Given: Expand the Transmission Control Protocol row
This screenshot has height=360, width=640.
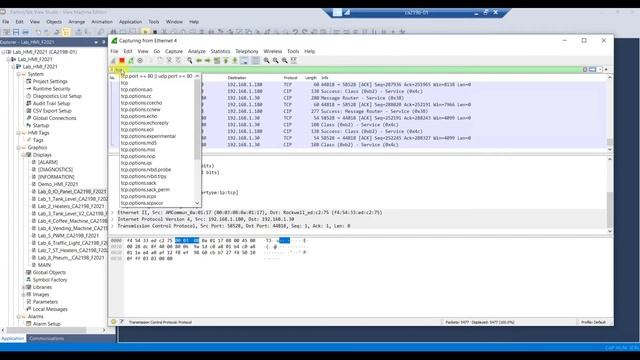Looking at the screenshot, I should pyautogui.click(x=113, y=226).
